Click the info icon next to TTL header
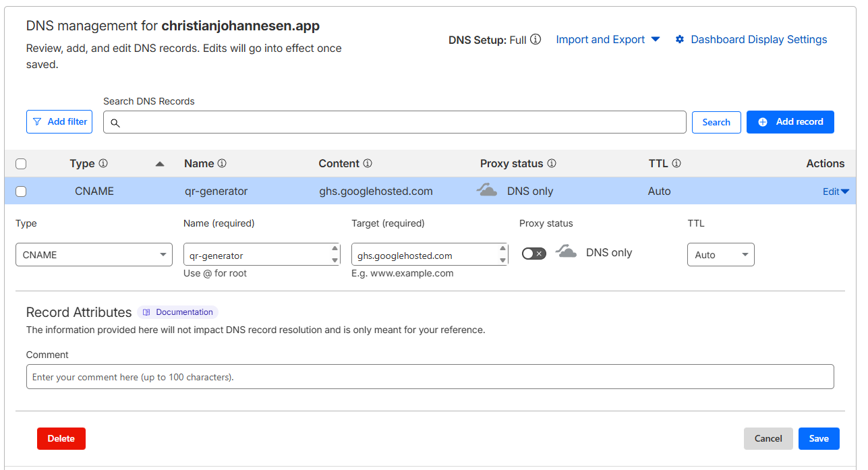Screen dimensions: 868x470 [x=676, y=164]
